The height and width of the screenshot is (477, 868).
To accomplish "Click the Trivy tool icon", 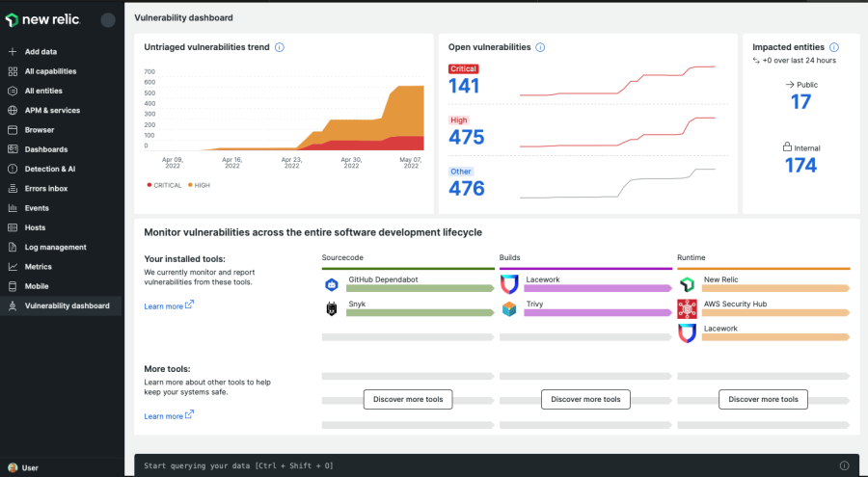I will pos(509,309).
